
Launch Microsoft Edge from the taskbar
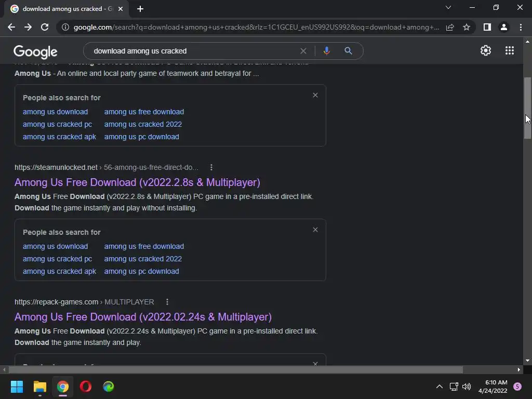pos(108,387)
